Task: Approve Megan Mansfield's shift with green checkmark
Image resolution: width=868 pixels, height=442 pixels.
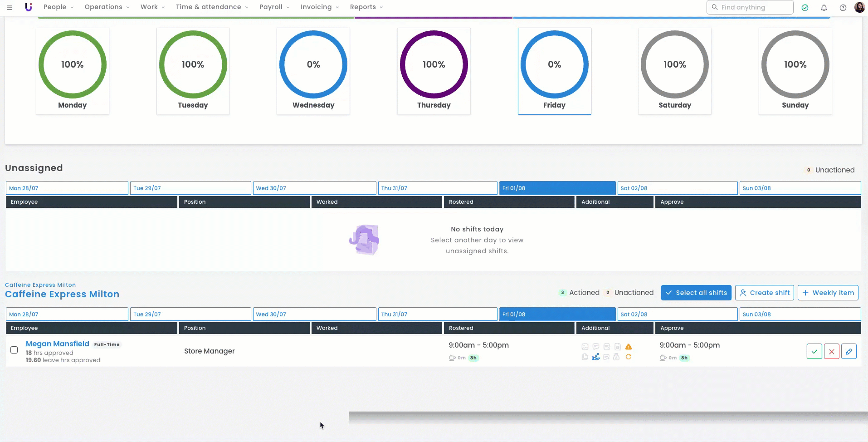Action: 814,351
